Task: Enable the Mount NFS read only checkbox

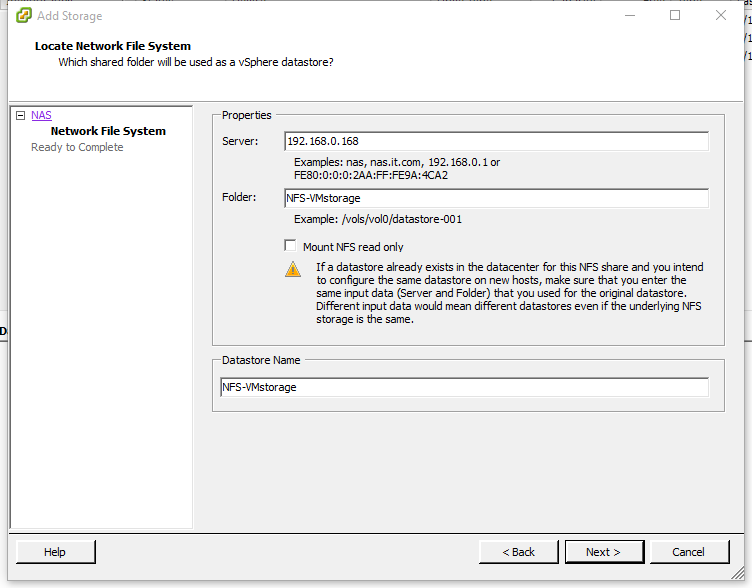Action: pyautogui.click(x=291, y=246)
